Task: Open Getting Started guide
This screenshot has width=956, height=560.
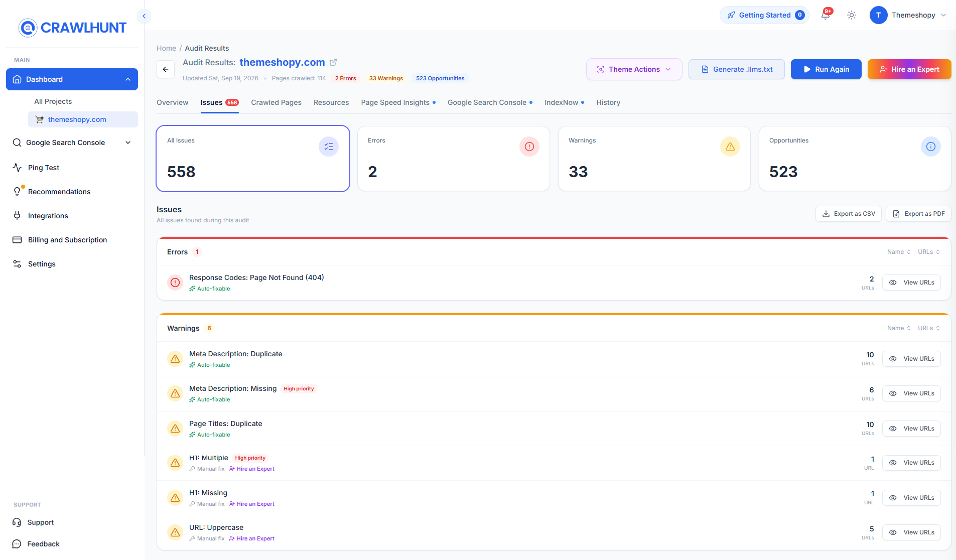Action: tap(764, 15)
